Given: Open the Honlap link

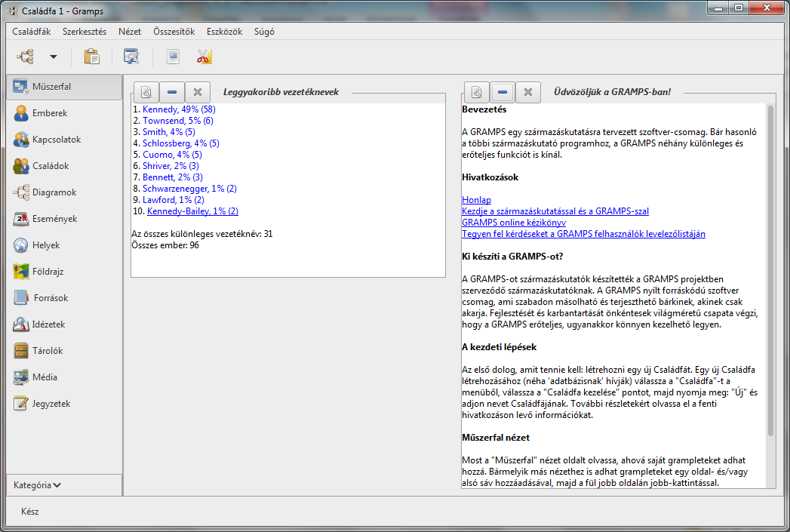Looking at the screenshot, I should point(476,200).
